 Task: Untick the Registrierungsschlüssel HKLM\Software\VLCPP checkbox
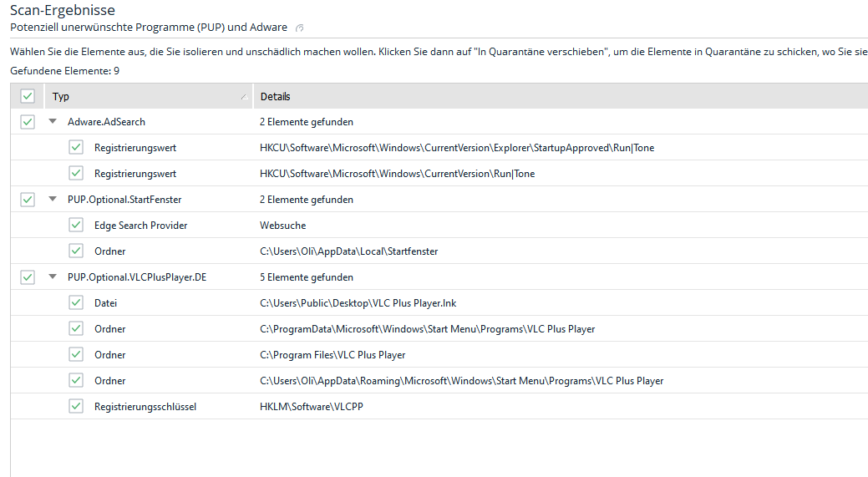76,407
